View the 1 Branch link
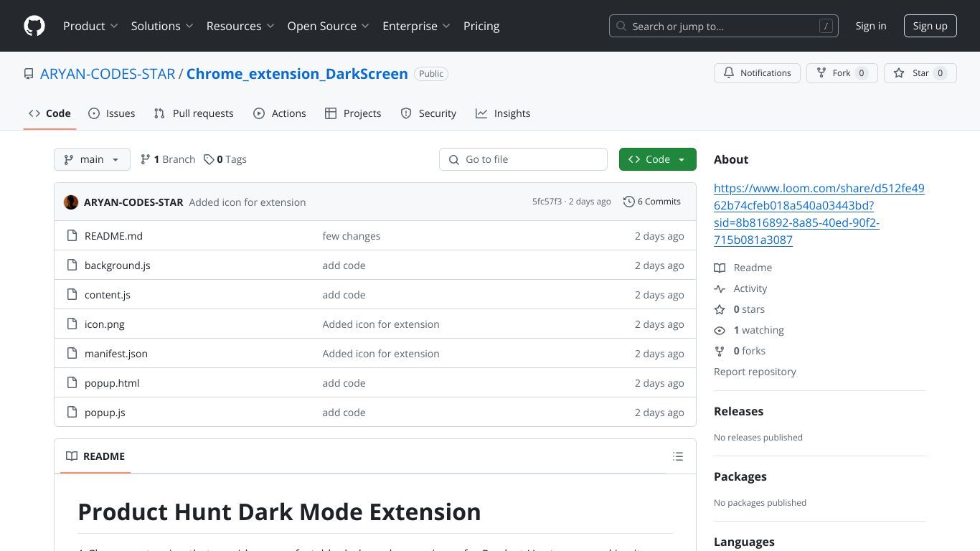The width and height of the screenshot is (980, 551). click(168, 159)
